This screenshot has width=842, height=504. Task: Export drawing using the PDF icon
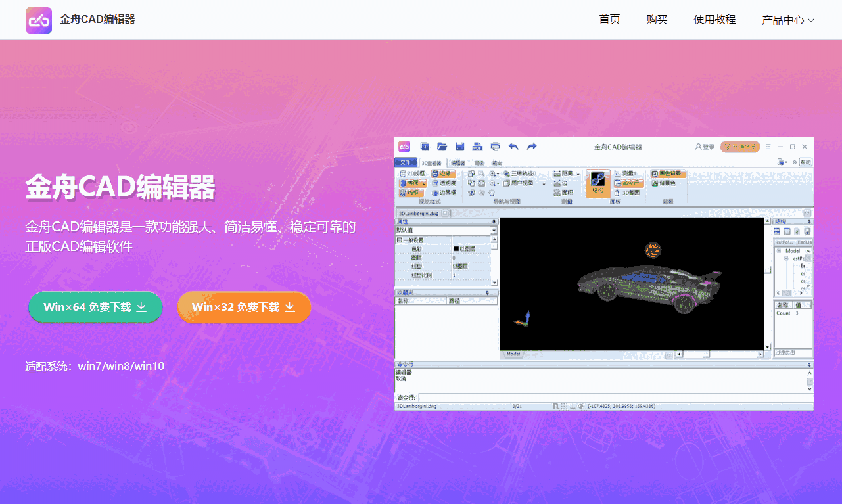477,147
